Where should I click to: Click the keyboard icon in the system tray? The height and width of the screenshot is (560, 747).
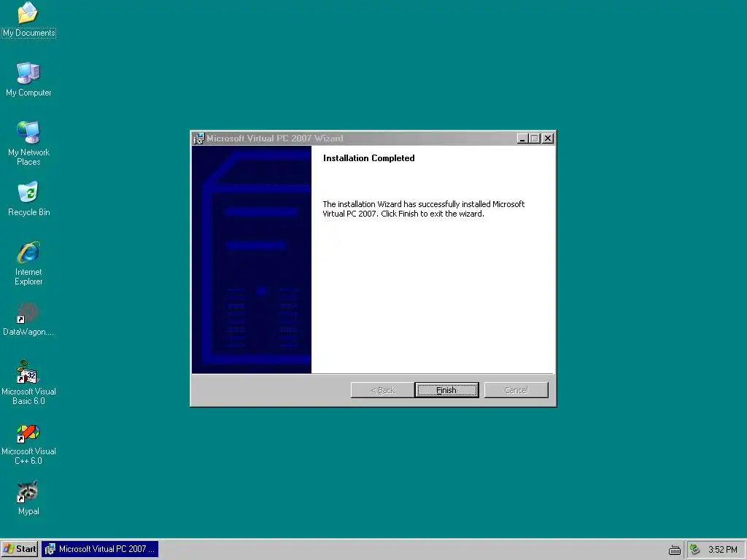pos(674,550)
